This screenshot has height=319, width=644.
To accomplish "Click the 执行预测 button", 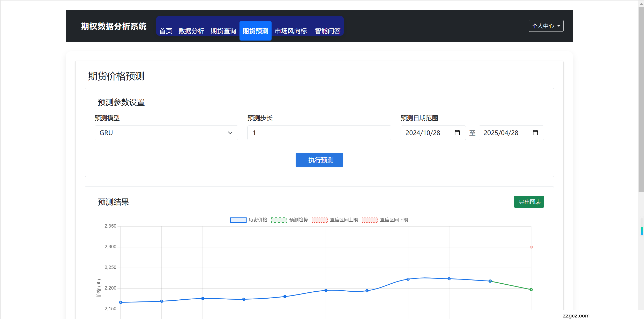I will [x=319, y=160].
